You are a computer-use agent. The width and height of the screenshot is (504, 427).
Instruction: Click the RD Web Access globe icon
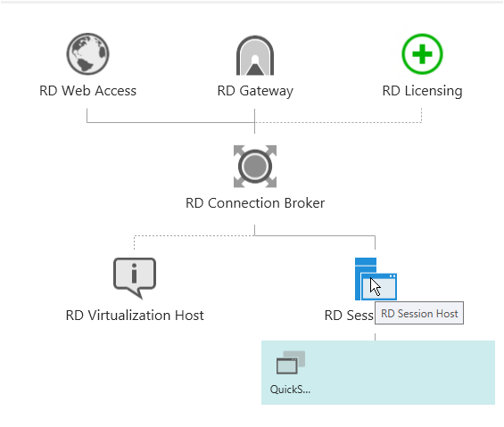[87, 54]
